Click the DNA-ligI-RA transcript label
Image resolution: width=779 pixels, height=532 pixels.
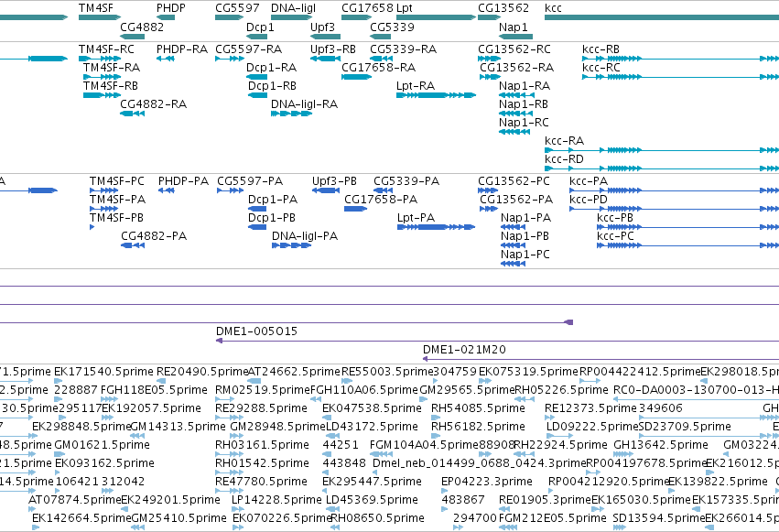[x=304, y=104]
